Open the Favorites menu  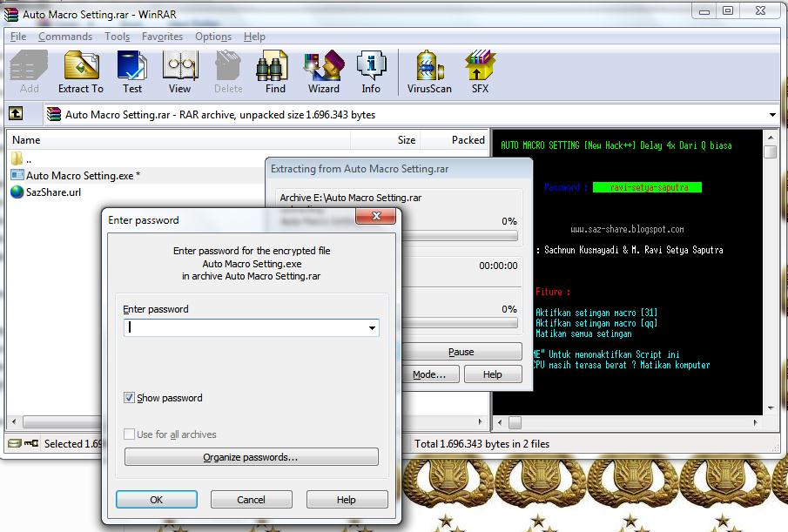(x=162, y=37)
